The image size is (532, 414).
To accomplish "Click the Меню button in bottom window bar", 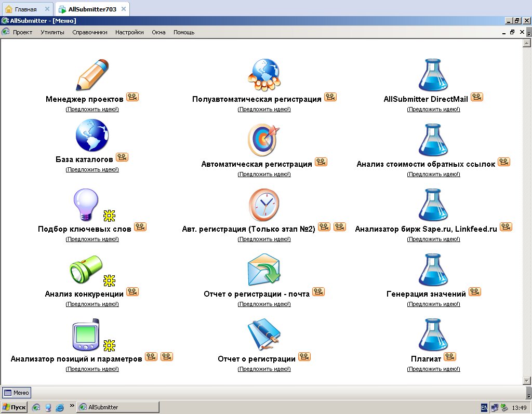I will (x=17, y=393).
